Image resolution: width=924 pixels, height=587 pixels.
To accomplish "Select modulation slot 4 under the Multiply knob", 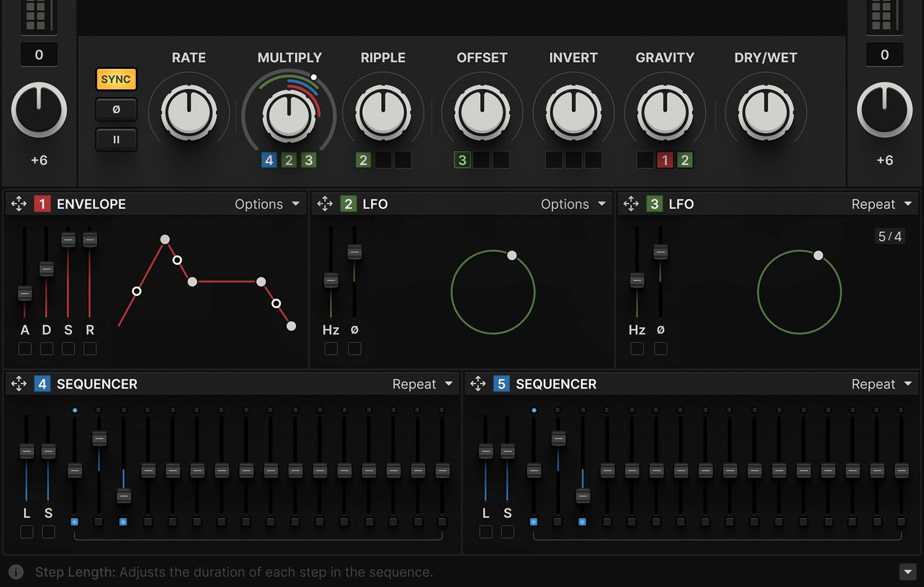I will coord(269,160).
